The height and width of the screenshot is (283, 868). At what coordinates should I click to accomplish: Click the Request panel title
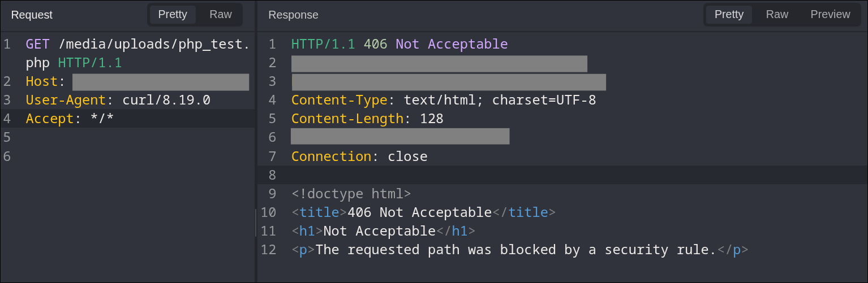(32, 15)
